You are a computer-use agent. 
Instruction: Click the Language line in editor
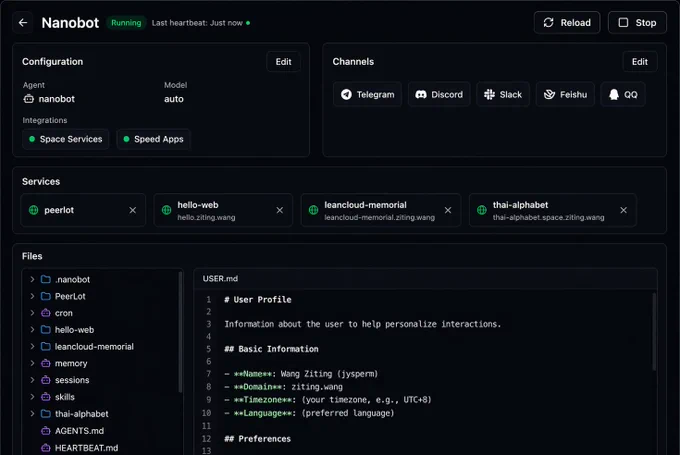click(x=309, y=413)
